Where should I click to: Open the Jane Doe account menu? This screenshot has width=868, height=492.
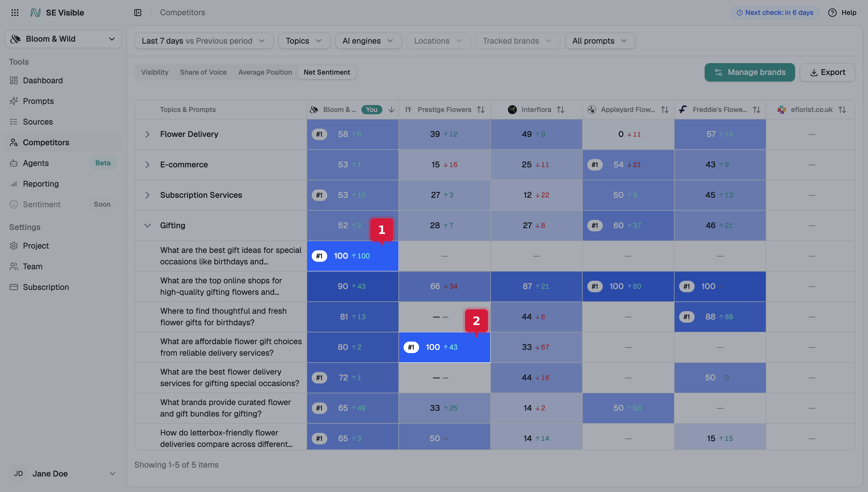63,473
